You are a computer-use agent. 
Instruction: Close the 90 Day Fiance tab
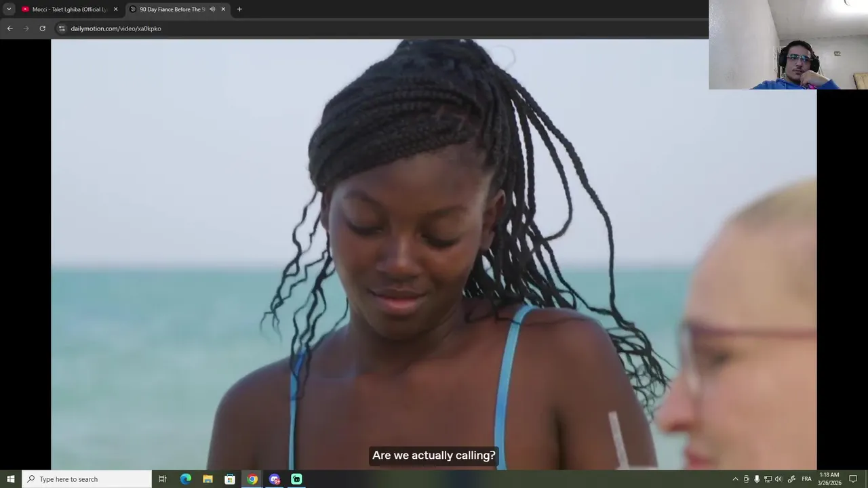click(223, 9)
